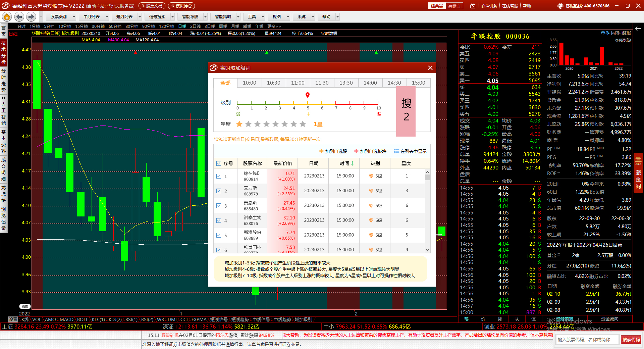Select the 10:30 time tab

pyautogui.click(x=274, y=83)
